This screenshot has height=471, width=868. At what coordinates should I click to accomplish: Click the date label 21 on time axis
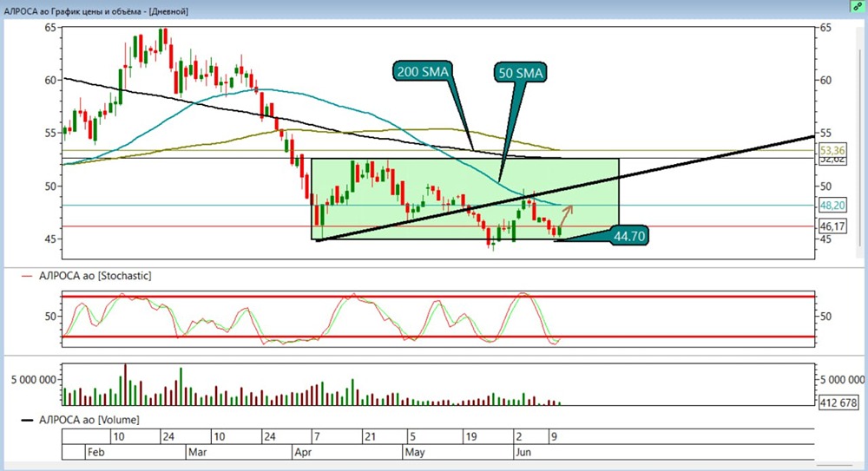click(371, 436)
